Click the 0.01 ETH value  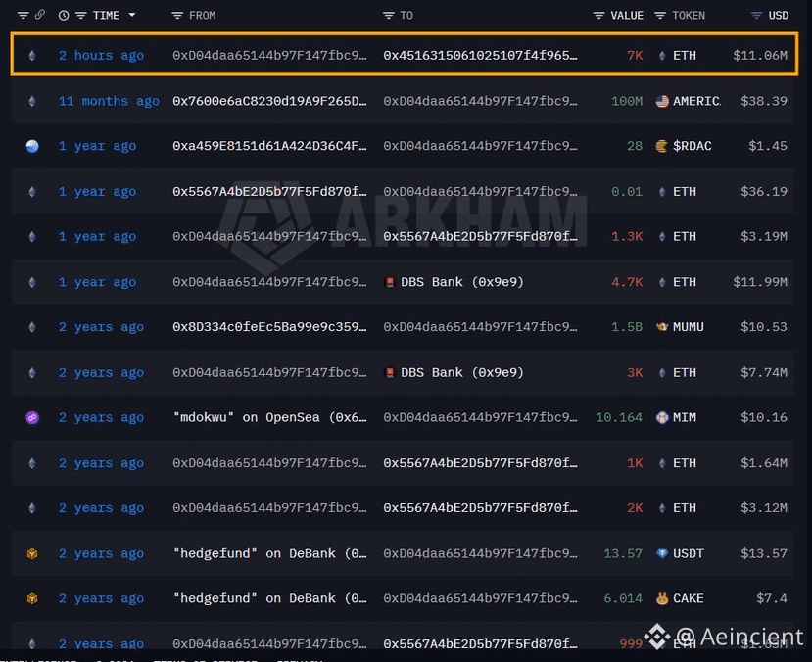click(627, 192)
